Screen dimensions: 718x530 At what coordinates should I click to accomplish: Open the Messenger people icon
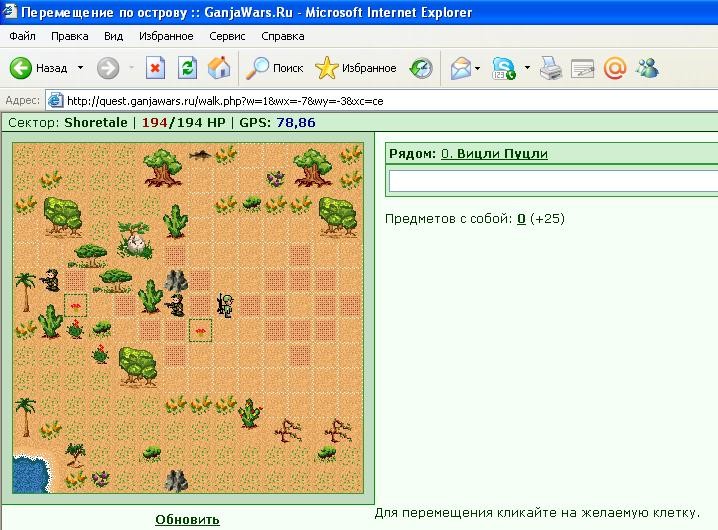pos(647,68)
